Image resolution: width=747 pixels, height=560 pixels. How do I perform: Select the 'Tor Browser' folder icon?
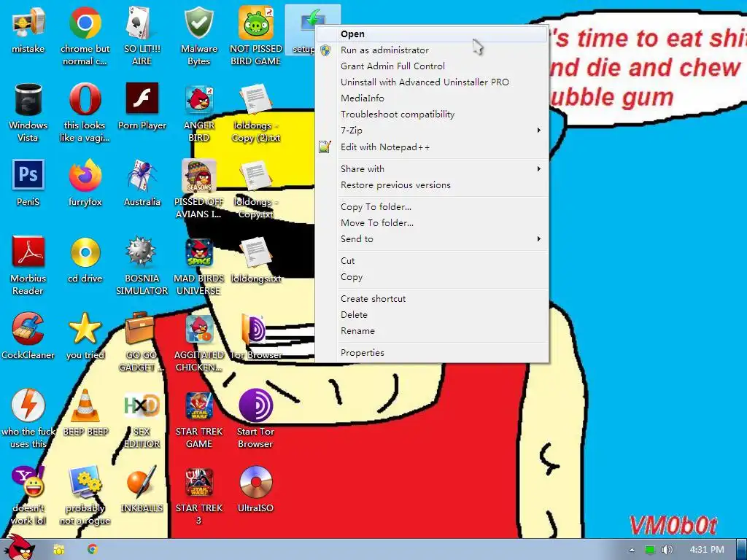click(x=256, y=337)
